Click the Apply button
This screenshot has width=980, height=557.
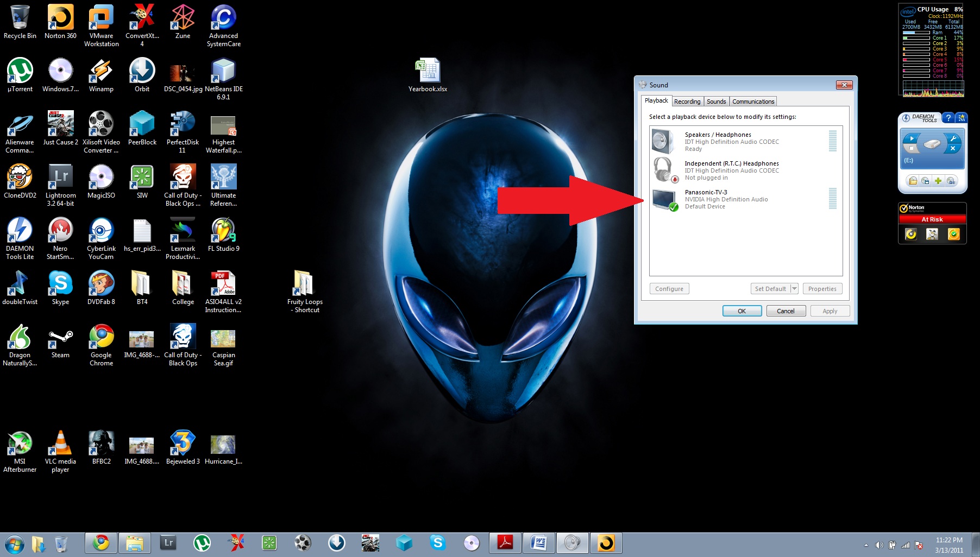[830, 311]
